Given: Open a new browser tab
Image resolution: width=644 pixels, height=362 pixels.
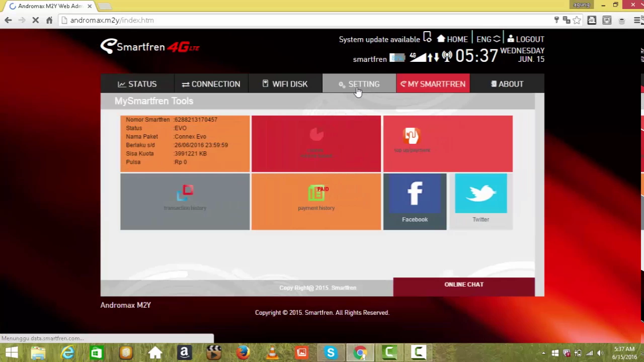Looking at the screenshot, I should point(104,6).
